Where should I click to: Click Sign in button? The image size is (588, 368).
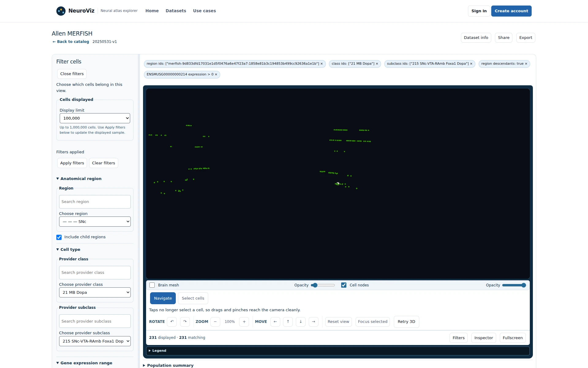479,11
